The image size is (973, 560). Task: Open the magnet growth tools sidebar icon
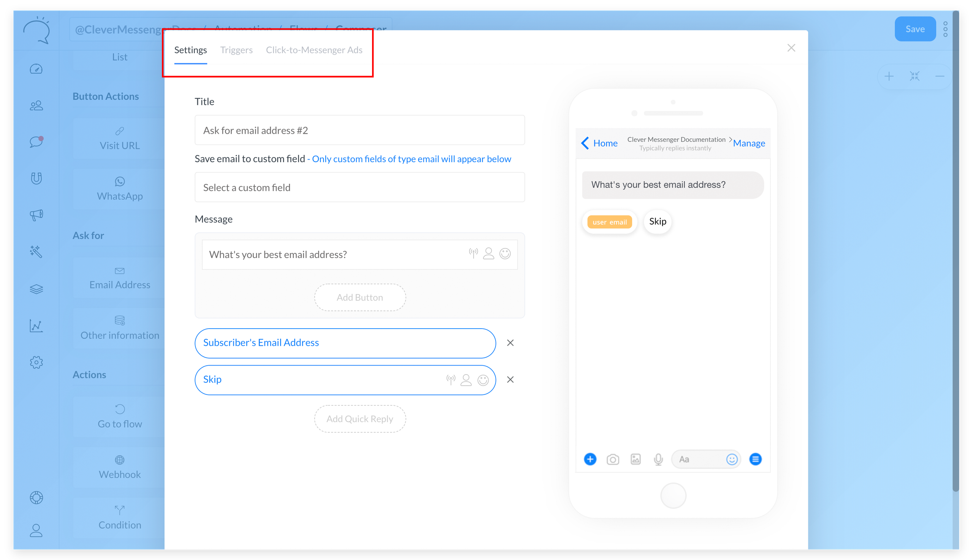[x=36, y=179]
